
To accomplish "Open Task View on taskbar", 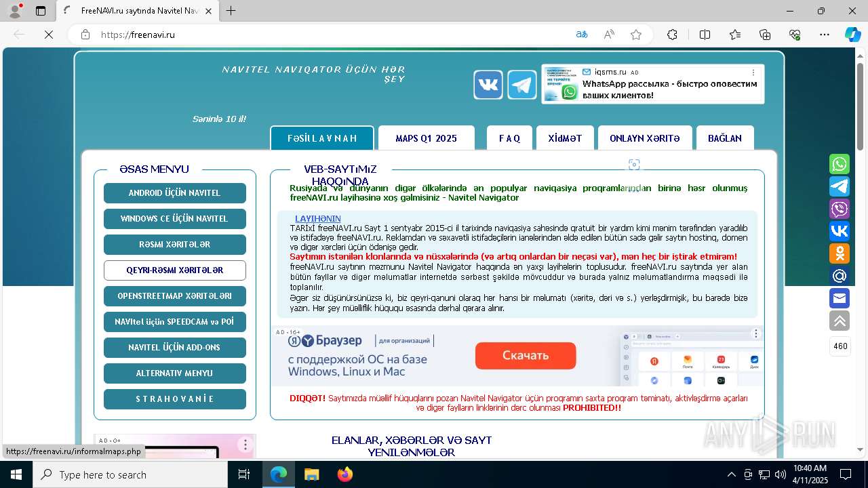I will pos(245,474).
